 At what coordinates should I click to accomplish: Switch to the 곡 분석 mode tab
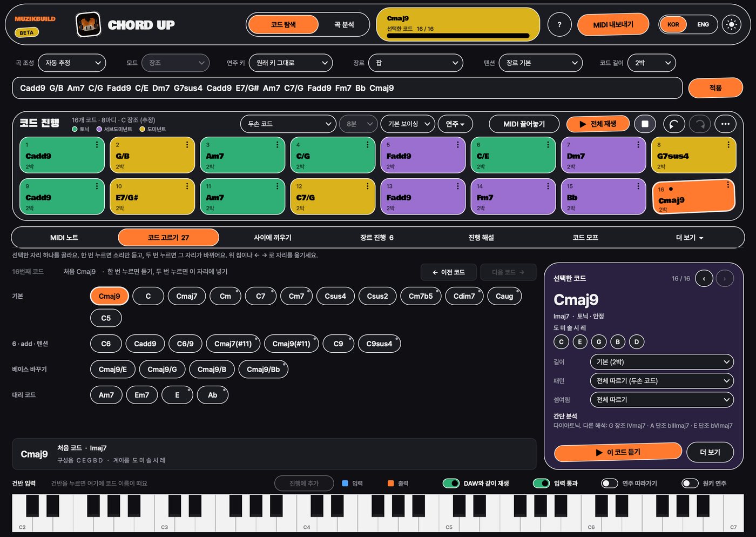tap(344, 24)
